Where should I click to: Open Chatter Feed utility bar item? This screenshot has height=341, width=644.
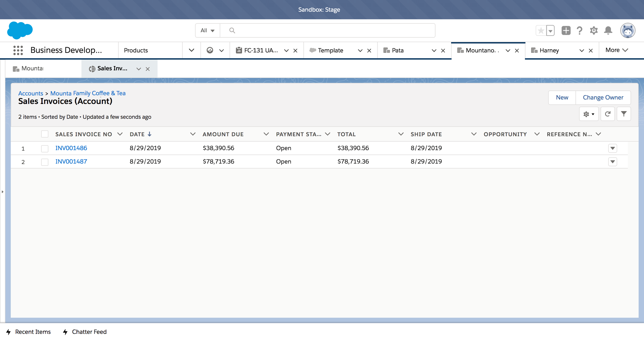click(x=85, y=332)
